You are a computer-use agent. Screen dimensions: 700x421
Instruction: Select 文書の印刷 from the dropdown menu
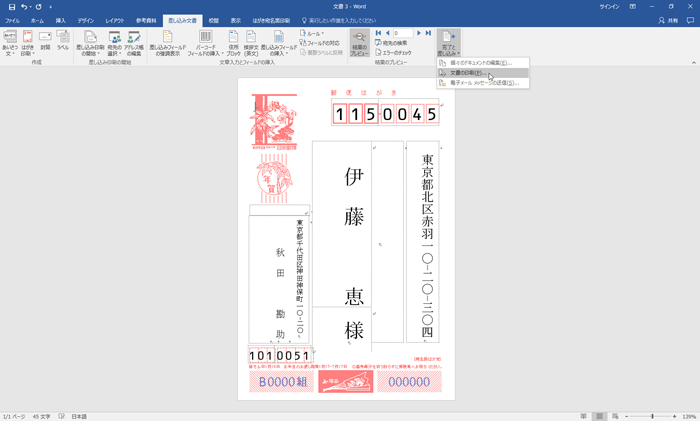coord(466,73)
